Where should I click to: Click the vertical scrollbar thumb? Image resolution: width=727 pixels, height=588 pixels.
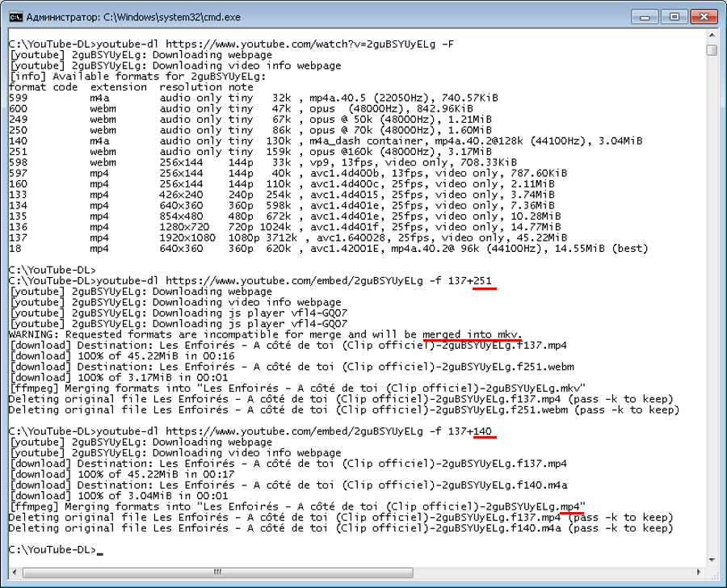pyautogui.click(x=712, y=50)
